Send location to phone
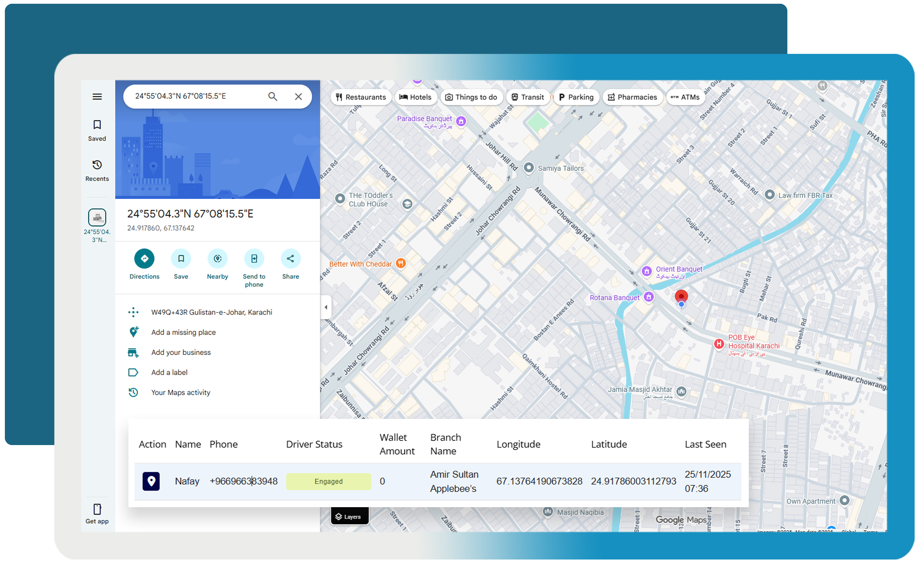924x567 pixels. [x=254, y=258]
